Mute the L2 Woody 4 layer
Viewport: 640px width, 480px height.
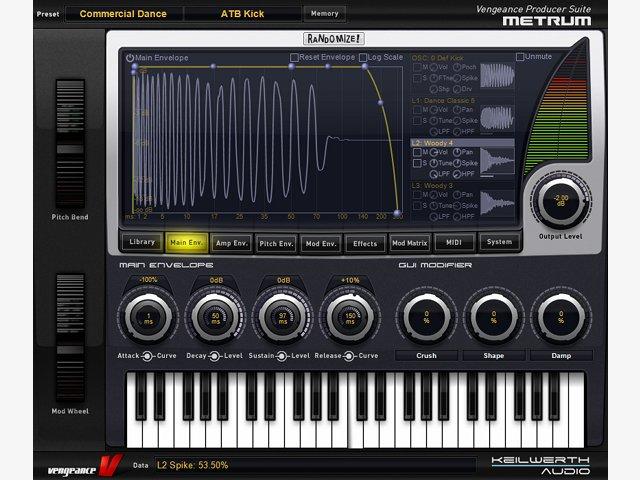pyautogui.click(x=417, y=152)
